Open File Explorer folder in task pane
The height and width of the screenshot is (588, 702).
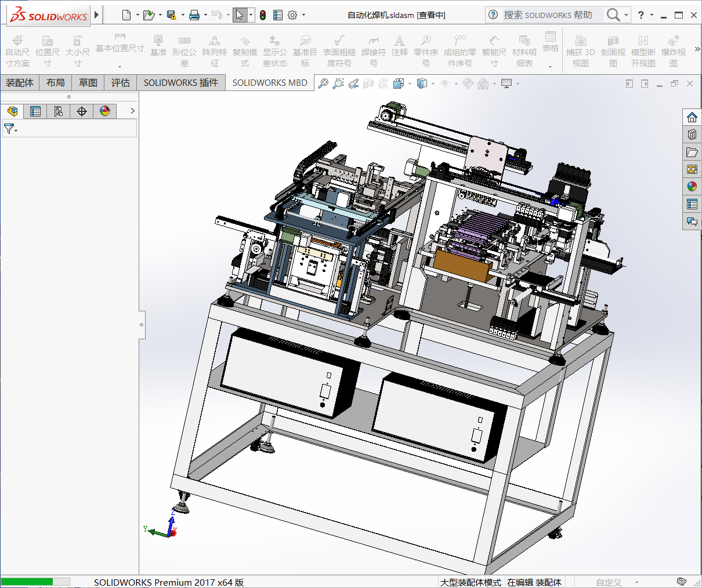pos(692,152)
